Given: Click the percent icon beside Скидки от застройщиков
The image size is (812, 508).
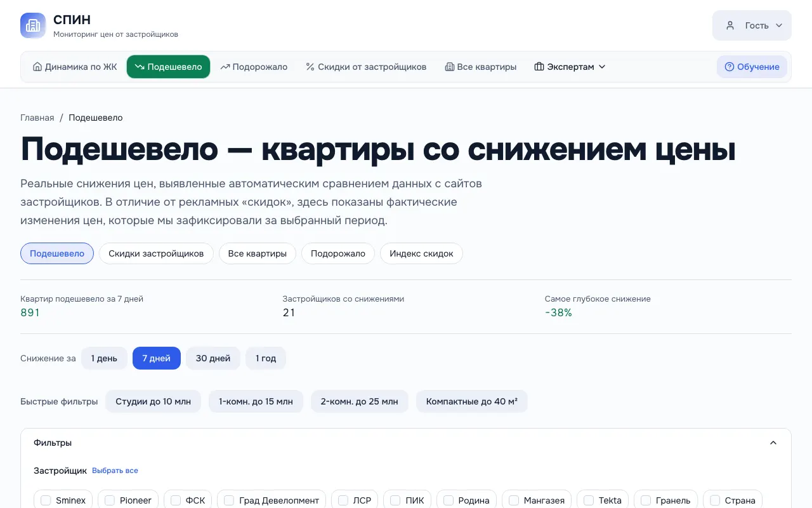Looking at the screenshot, I should click(x=310, y=67).
